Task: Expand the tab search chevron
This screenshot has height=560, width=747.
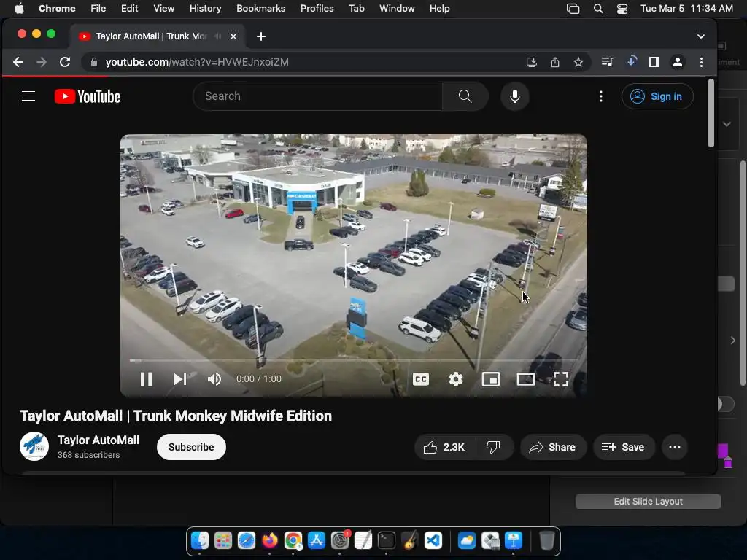Action: tap(701, 36)
